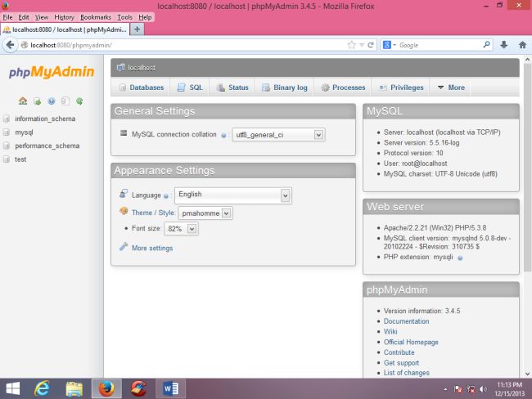
Task: Open the Language dropdown showing English
Action: [233, 195]
